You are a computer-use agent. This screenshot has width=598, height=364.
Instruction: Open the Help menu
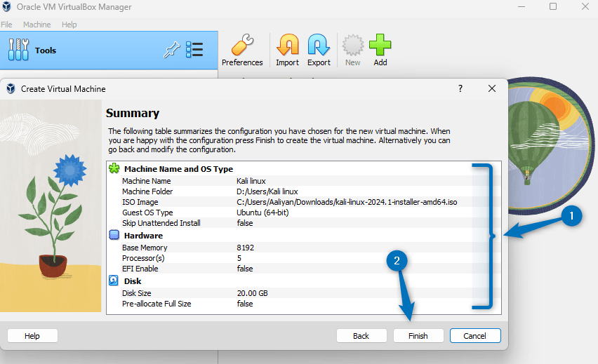69,25
